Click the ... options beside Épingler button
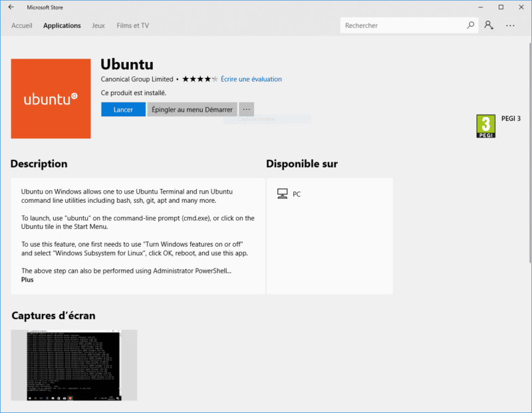 pyautogui.click(x=246, y=109)
